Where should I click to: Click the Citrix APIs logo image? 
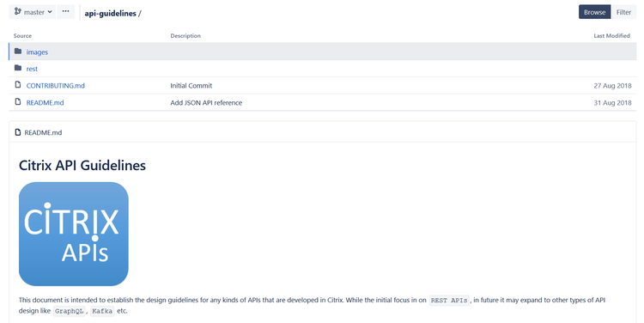[x=74, y=234]
